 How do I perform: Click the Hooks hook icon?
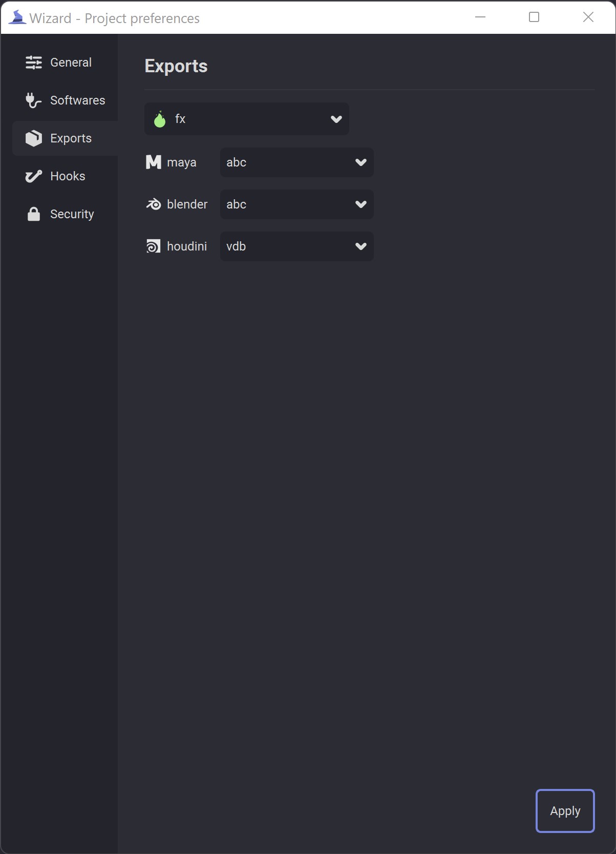(x=34, y=176)
